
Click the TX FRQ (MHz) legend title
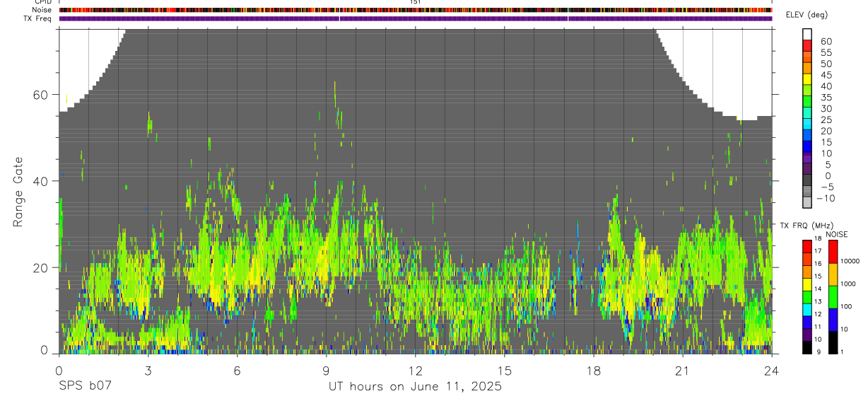(807, 226)
